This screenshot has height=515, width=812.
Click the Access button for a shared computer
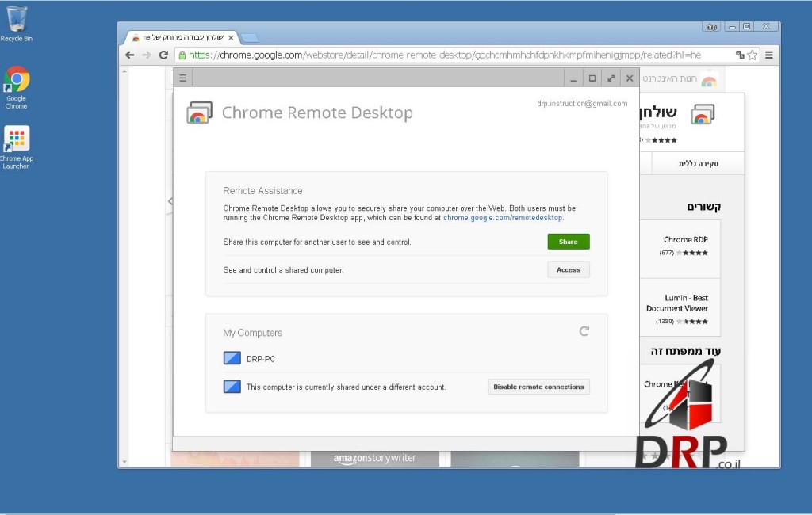568,269
